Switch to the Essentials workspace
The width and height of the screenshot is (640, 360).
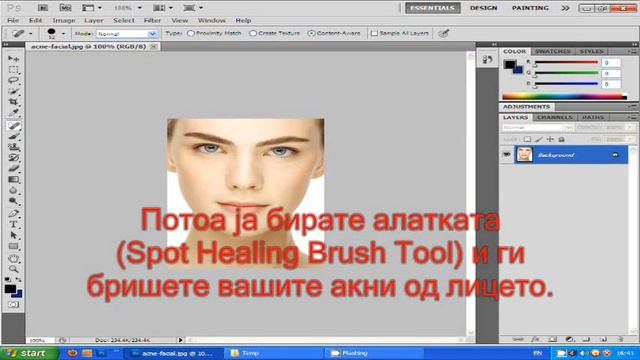[433, 8]
